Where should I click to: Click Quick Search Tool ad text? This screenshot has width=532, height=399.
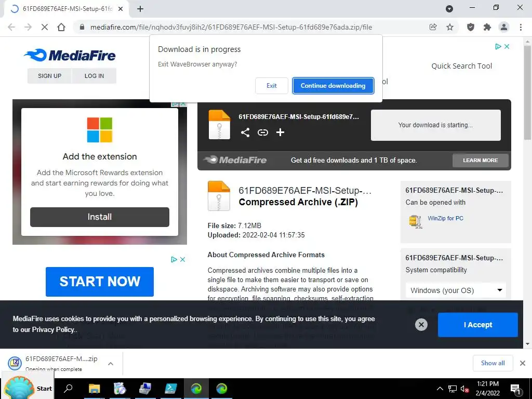point(461,66)
